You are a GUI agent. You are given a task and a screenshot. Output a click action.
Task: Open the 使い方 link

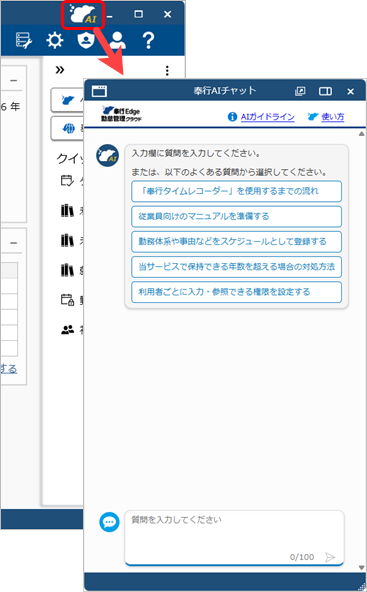tap(333, 117)
